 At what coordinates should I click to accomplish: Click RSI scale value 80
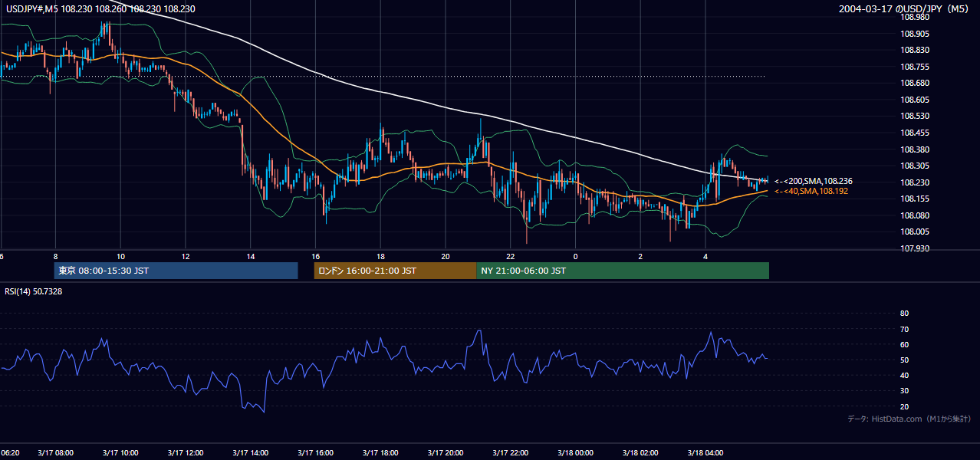tap(904, 314)
